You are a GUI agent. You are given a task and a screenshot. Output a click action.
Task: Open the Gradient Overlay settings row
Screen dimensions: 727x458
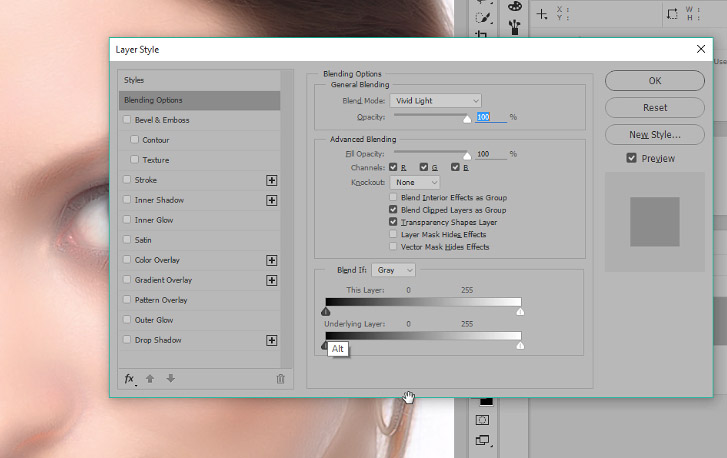pos(200,280)
